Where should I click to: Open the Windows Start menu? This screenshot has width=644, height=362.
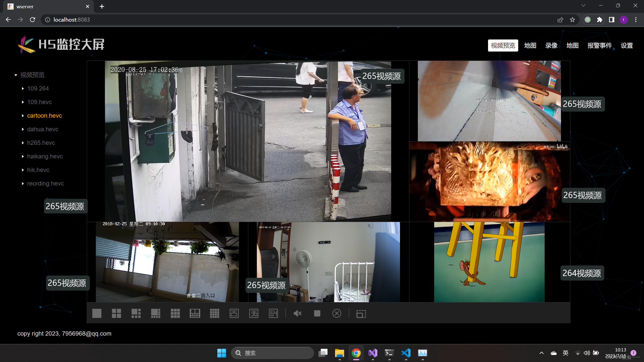coord(222,353)
